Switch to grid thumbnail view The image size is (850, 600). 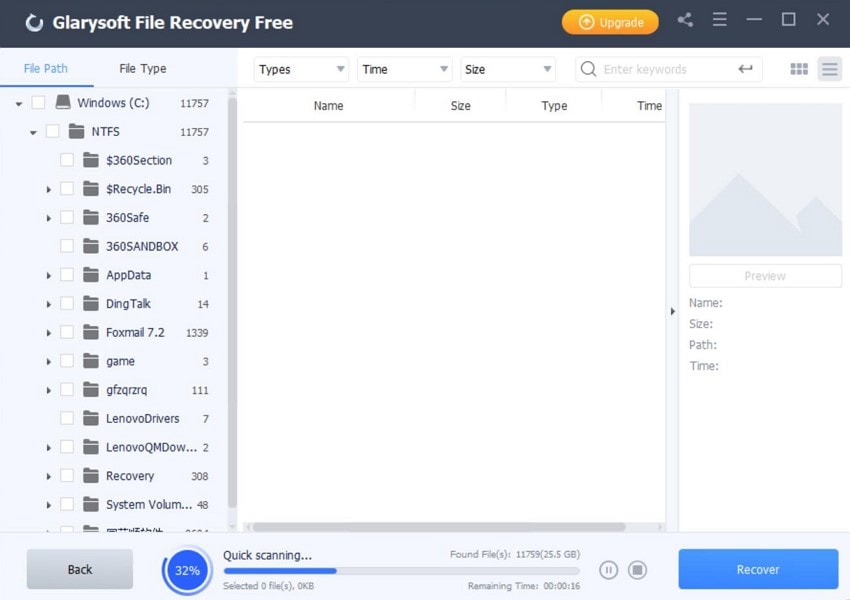click(x=799, y=69)
